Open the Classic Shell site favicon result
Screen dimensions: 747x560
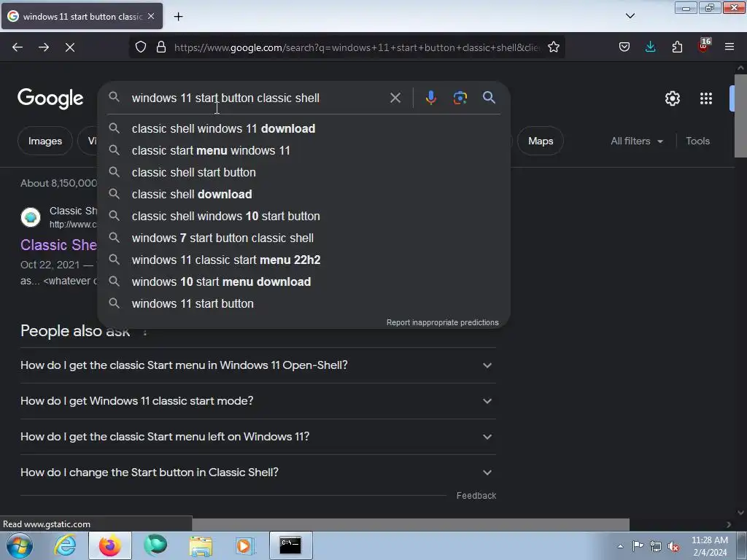[x=31, y=217]
